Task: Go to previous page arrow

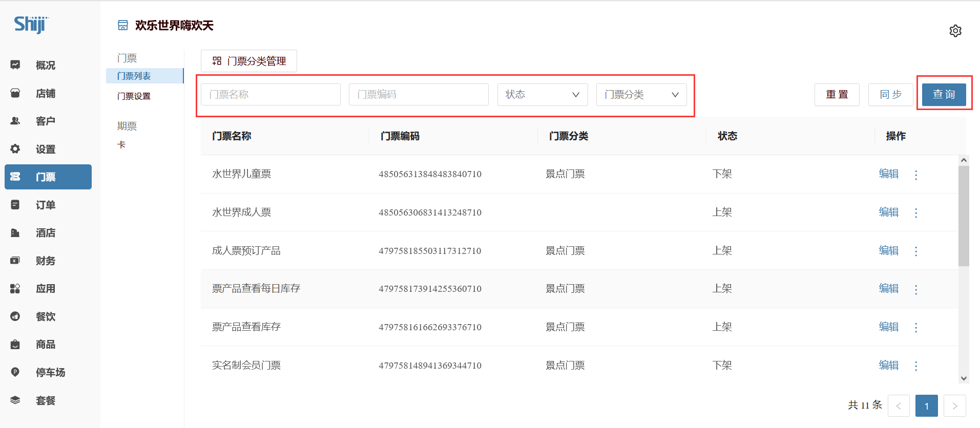Action: [x=899, y=405]
